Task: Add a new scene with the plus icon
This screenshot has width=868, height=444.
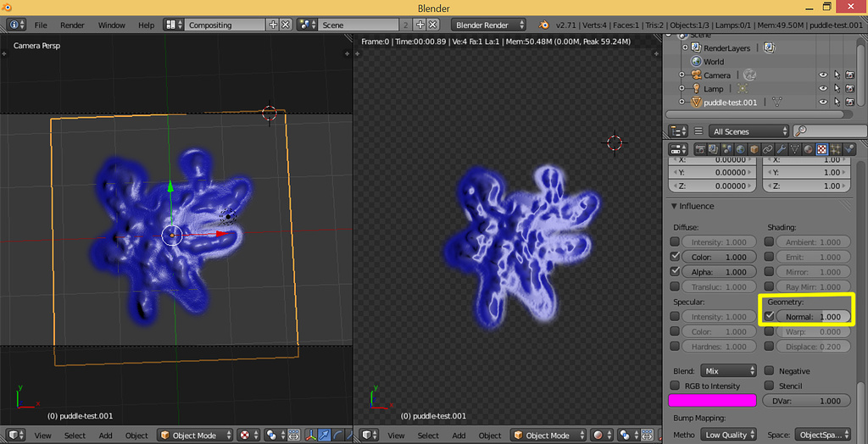Action: 420,25
